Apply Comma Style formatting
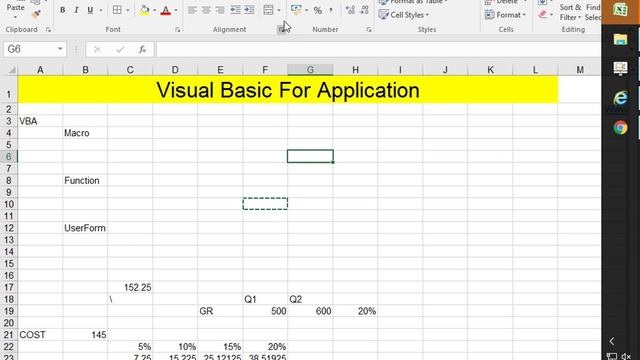 click(x=331, y=10)
